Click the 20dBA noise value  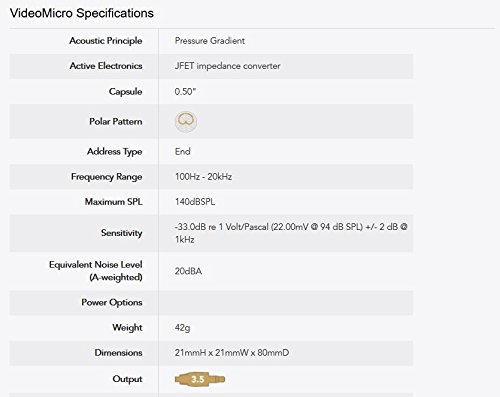point(188,271)
